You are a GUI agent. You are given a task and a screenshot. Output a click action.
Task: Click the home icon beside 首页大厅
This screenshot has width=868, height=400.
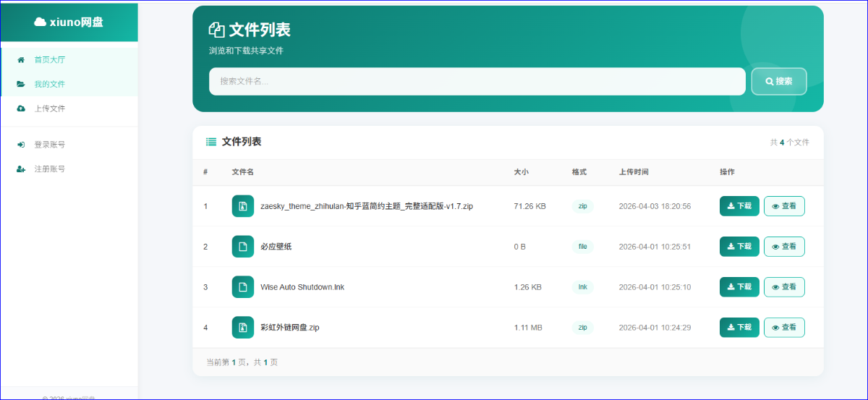tap(21, 60)
